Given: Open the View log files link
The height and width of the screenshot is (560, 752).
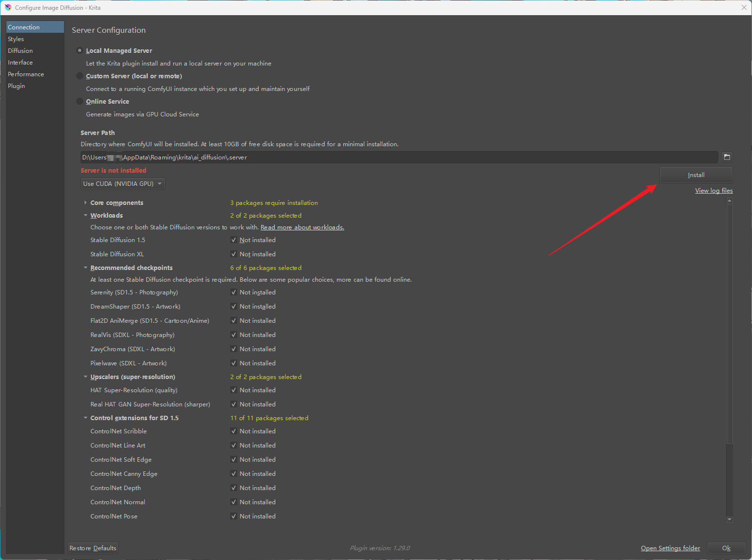Looking at the screenshot, I should pos(714,191).
